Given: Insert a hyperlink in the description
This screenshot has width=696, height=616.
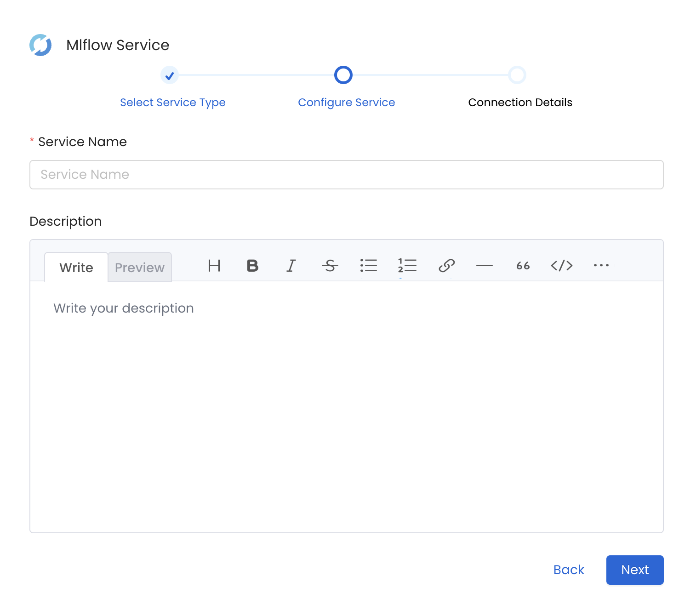Looking at the screenshot, I should pos(445,266).
